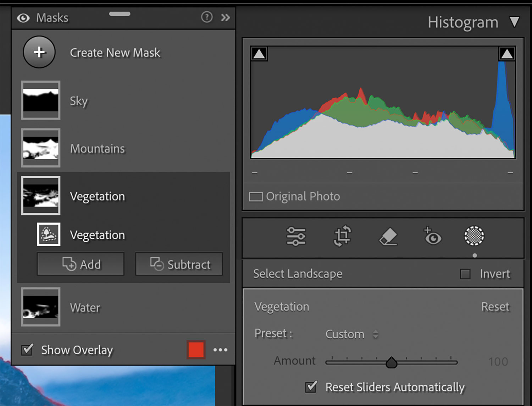Click the Water mask thumbnail
The image size is (532, 406).
coord(41,307)
